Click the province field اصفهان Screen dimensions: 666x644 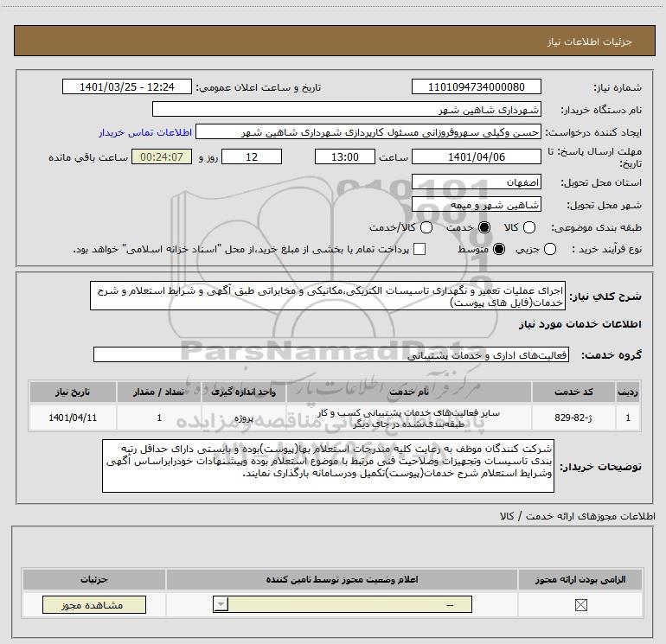pyautogui.click(x=476, y=182)
